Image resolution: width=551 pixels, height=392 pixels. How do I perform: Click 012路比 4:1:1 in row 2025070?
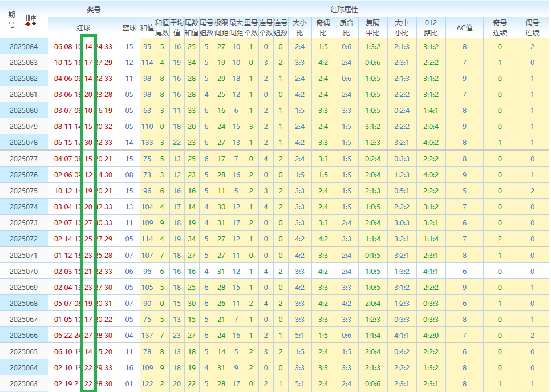[431, 272]
